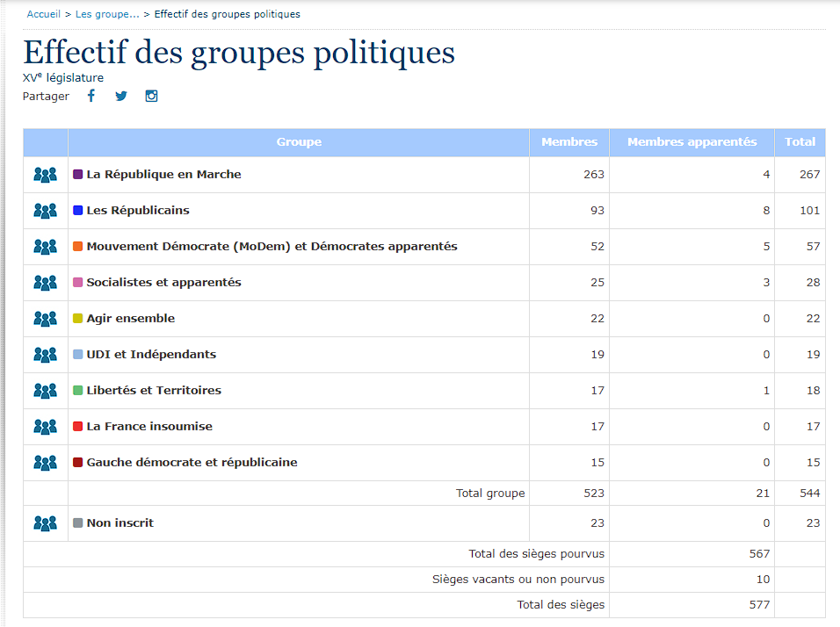Click members icon for UDI et Indépendants
This screenshot has height=627, width=840.
[45, 355]
